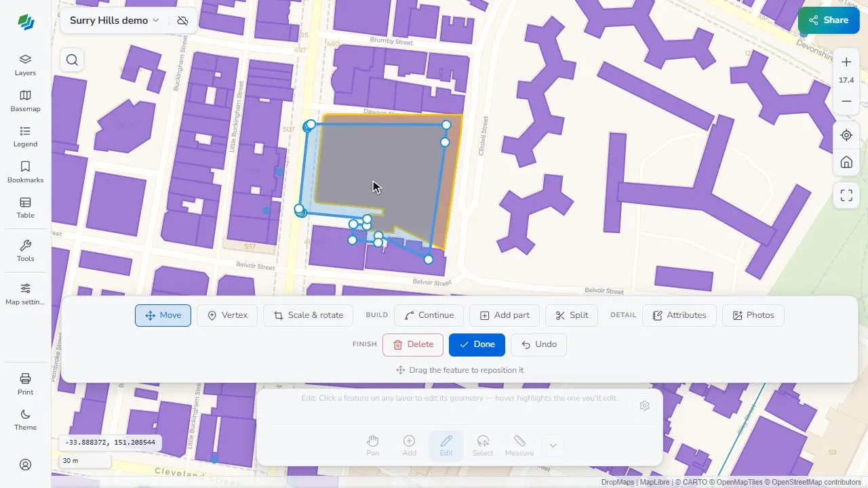Open the map search
Screen dimensions: 868x488
(72, 60)
